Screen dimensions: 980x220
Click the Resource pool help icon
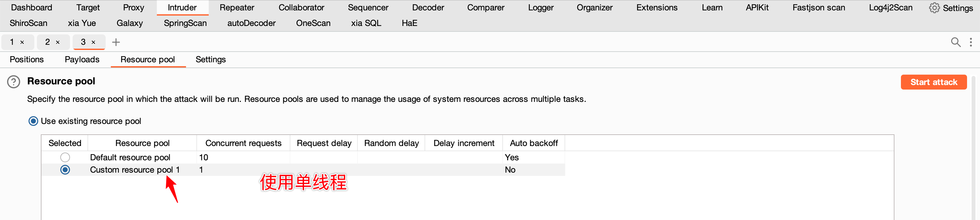pyautogui.click(x=14, y=81)
